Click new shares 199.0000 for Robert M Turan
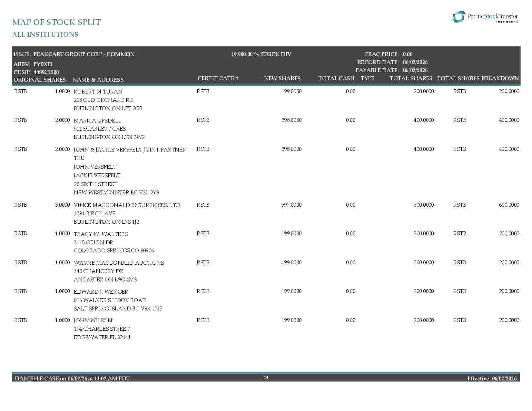Image resolution: width=532 pixels, height=411 pixels. point(291,91)
